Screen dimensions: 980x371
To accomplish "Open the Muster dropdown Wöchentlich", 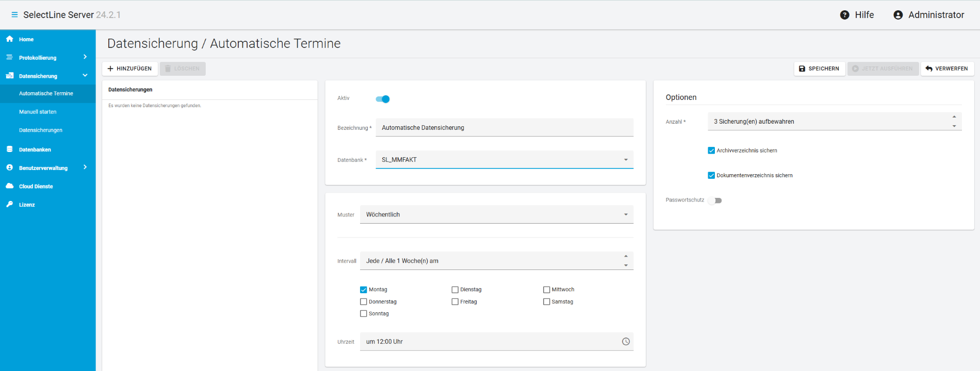I will (x=497, y=214).
